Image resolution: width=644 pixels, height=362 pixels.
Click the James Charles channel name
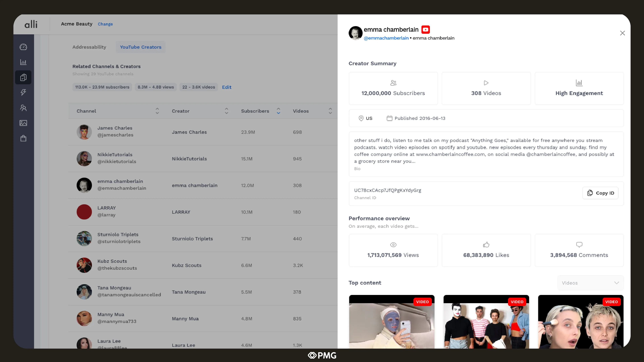115,128
